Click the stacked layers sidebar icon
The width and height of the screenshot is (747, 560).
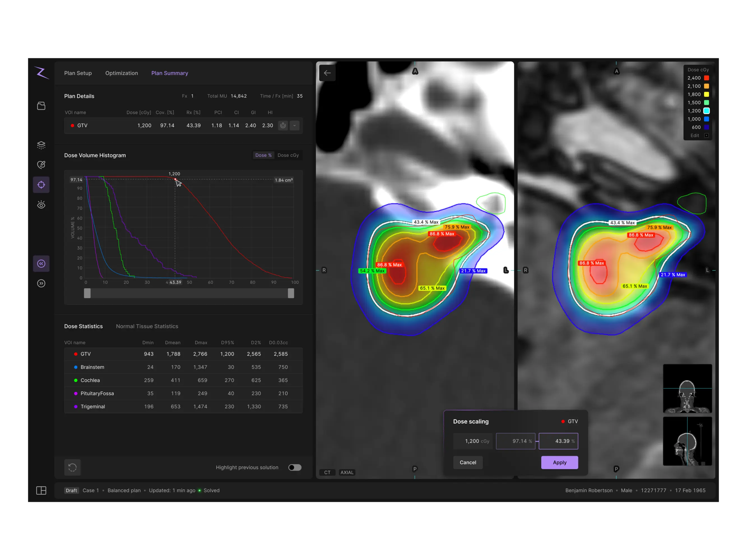coord(41,145)
